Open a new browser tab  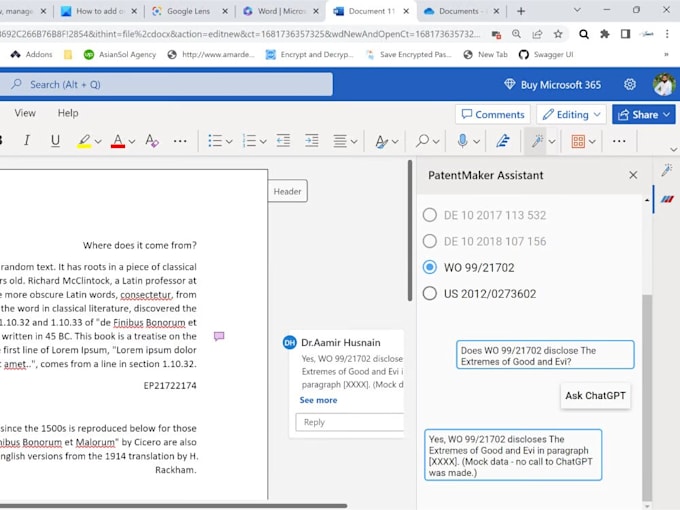click(521, 11)
